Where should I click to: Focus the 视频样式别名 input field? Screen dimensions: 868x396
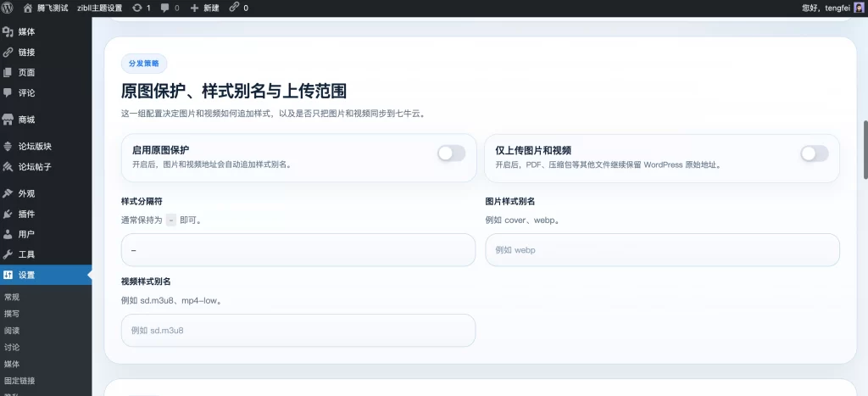pos(298,331)
